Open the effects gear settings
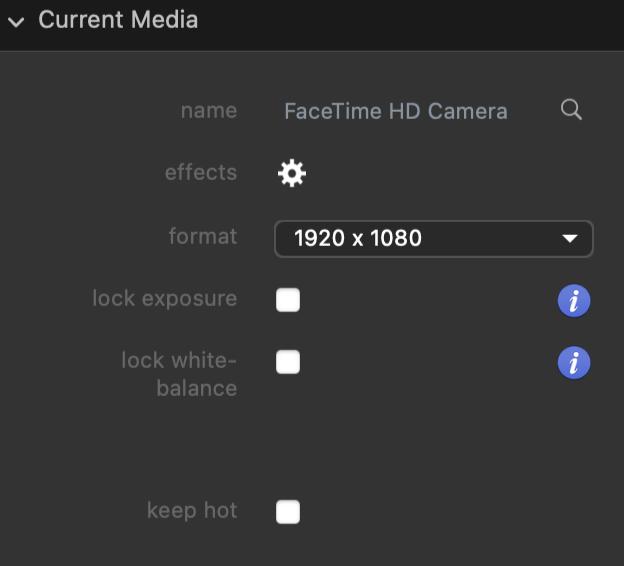Image resolution: width=624 pixels, height=566 pixels. point(291,173)
